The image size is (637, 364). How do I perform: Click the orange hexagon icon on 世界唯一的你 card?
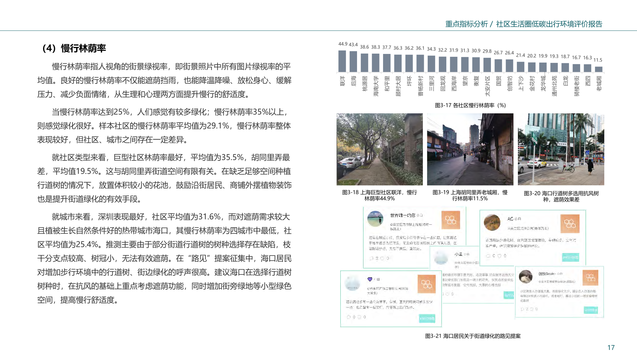click(x=450, y=220)
